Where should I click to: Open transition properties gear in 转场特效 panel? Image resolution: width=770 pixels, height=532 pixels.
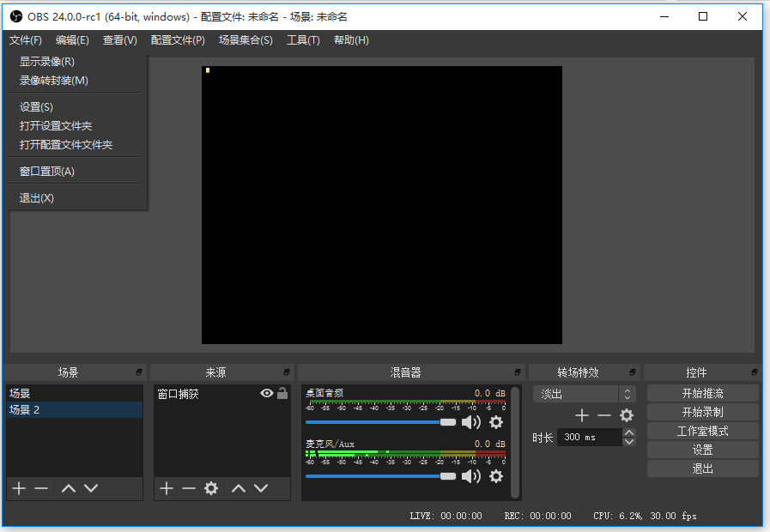point(626,414)
